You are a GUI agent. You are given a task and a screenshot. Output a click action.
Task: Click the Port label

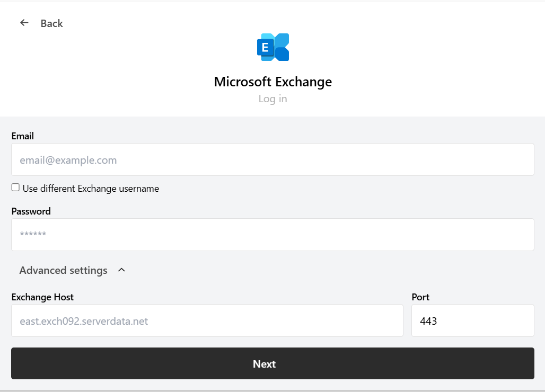420,297
